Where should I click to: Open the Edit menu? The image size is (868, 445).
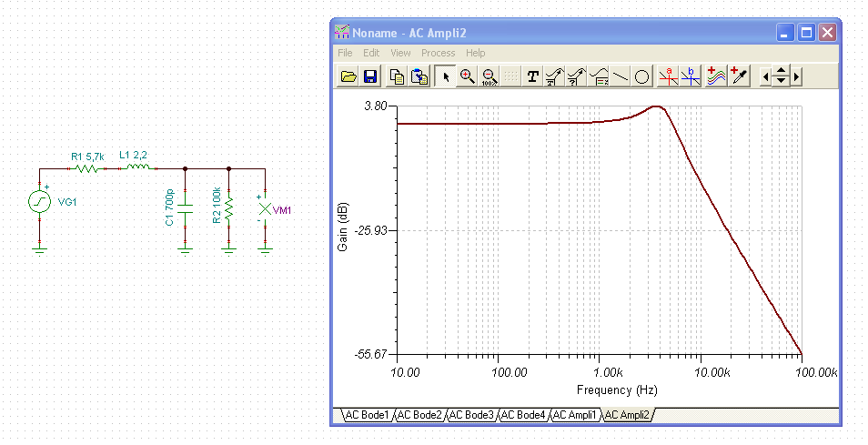[371, 53]
